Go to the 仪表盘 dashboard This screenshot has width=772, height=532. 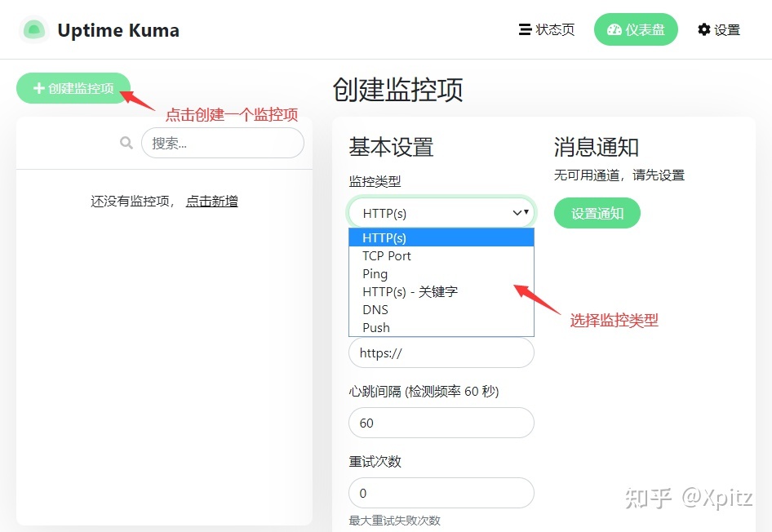coord(636,29)
